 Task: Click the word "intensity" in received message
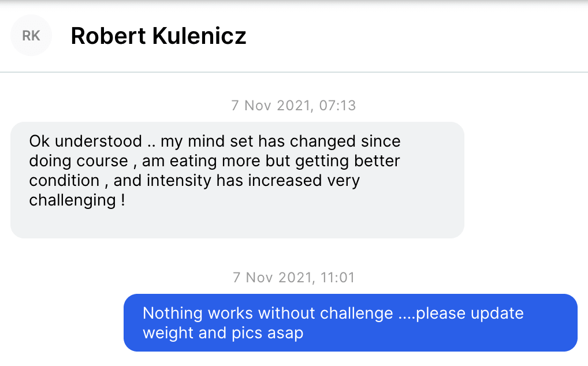179,181
